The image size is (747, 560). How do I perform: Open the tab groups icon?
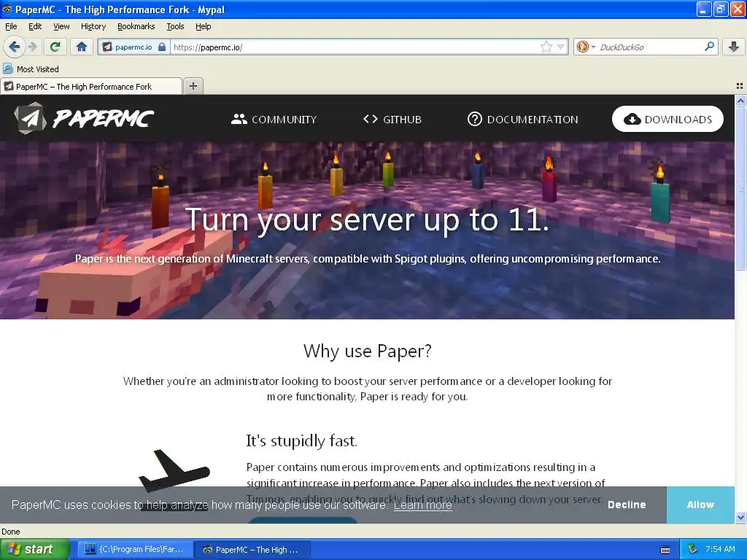pos(740,86)
